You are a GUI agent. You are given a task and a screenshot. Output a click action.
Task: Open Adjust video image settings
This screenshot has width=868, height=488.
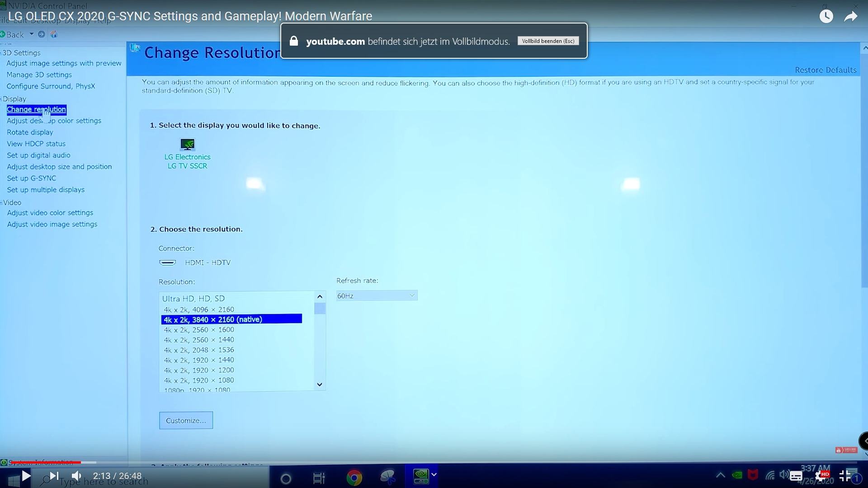52,224
